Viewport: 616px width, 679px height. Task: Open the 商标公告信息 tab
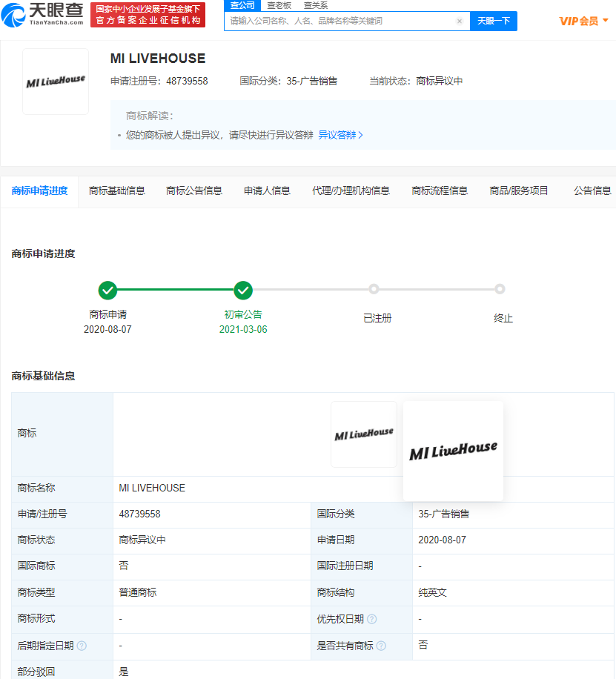click(194, 191)
